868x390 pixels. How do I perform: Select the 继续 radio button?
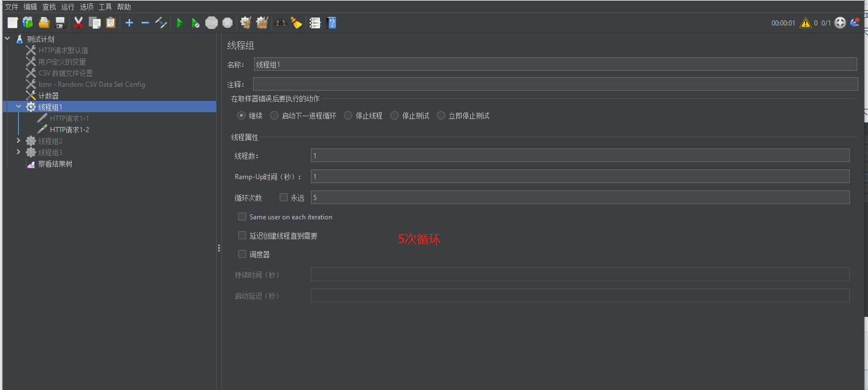point(242,116)
